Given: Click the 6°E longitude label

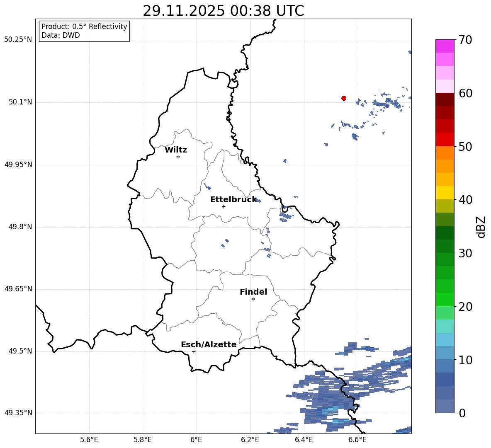Looking at the screenshot, I should tap(196, 440).
